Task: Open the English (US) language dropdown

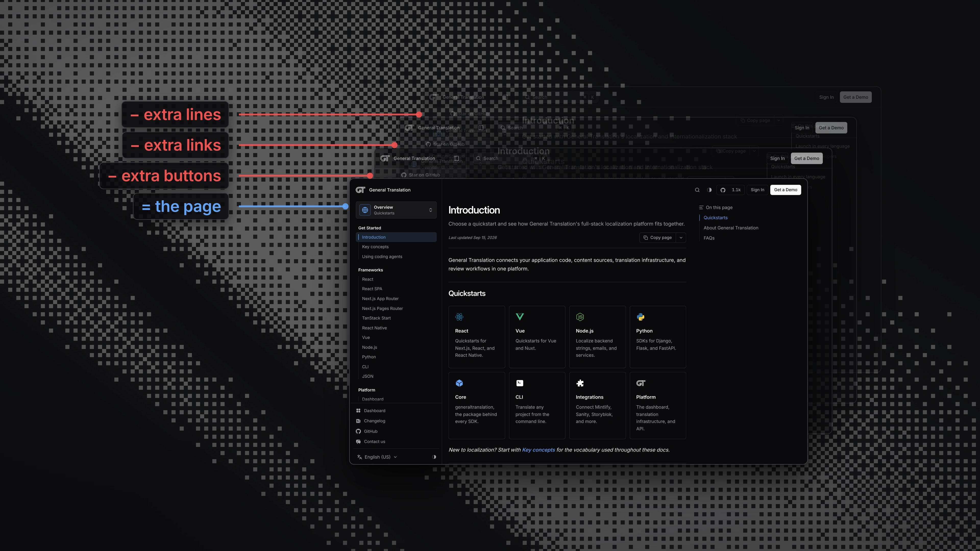Action: click(377, 457)
